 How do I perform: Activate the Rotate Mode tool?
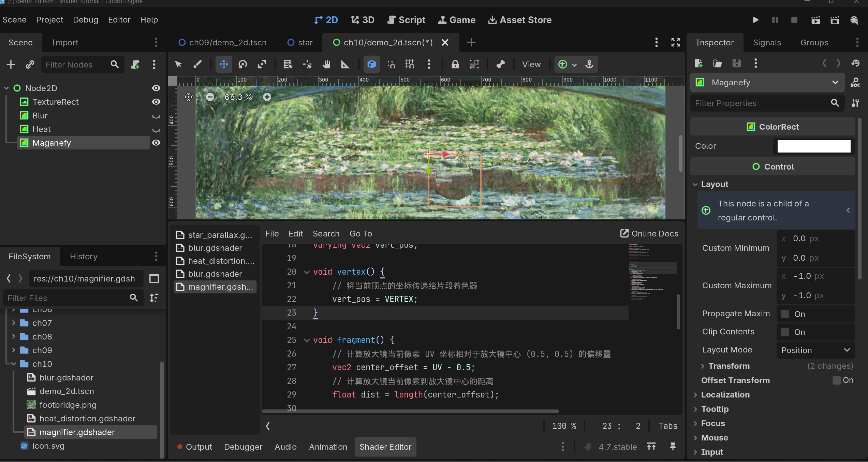243,64
